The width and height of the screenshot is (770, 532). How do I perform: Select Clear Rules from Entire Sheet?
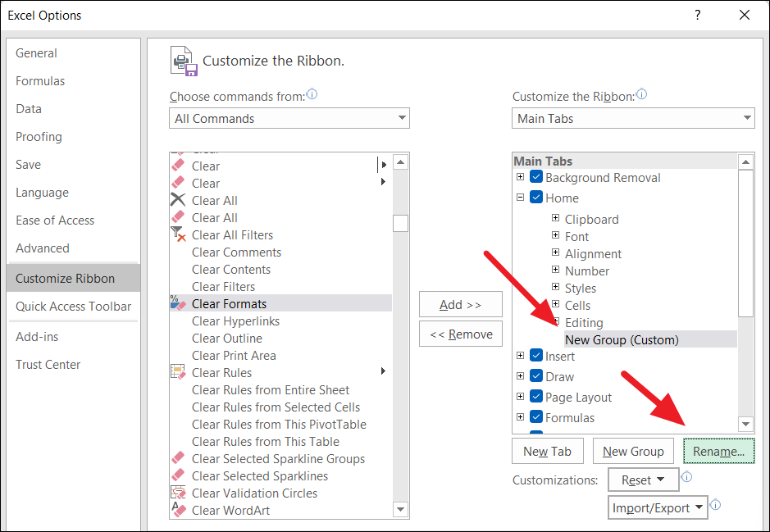point(271,389)
